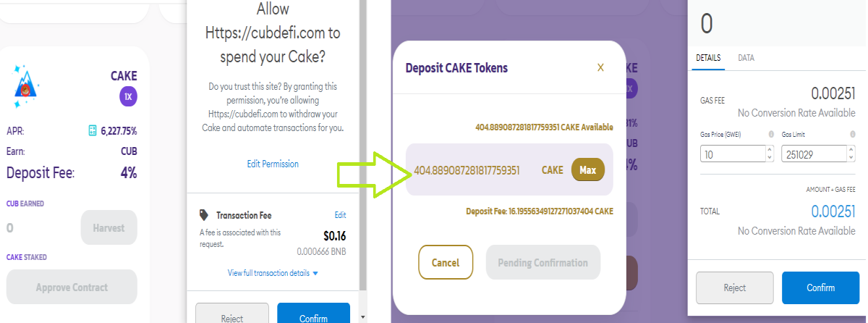868x323 pixels.
Task: Click the price tag icon beside Transaction Fee
Action: click(205, 215)
